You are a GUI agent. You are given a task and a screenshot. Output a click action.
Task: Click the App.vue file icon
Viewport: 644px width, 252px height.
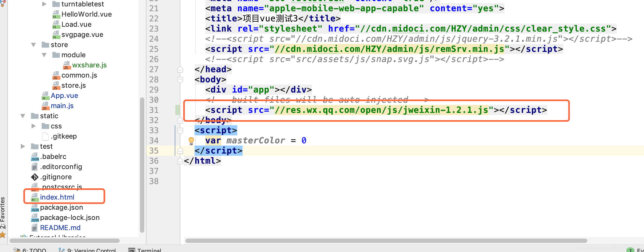pyautogui.click(x=45, y=96)
